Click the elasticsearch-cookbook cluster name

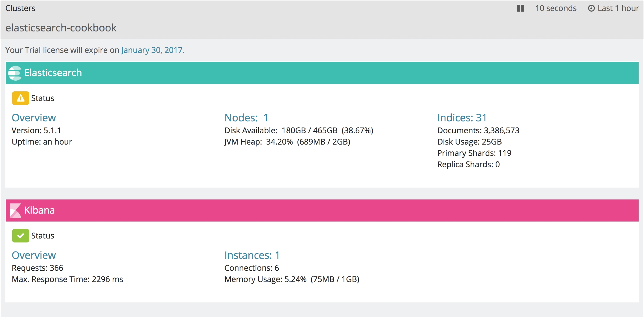61,28
